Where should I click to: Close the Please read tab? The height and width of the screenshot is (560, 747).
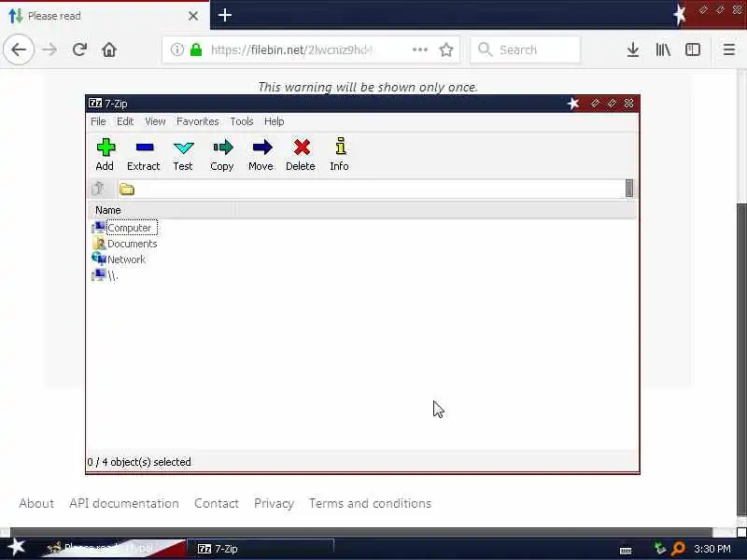(x=193, y=16)
